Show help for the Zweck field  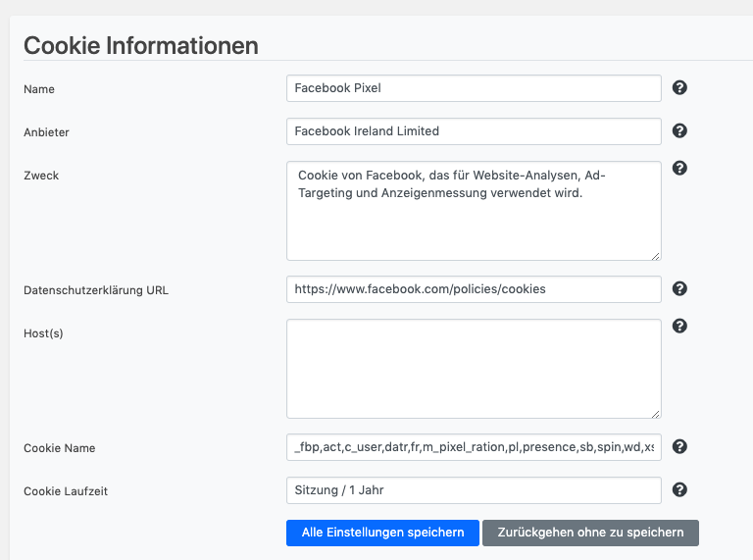[679, 169]
